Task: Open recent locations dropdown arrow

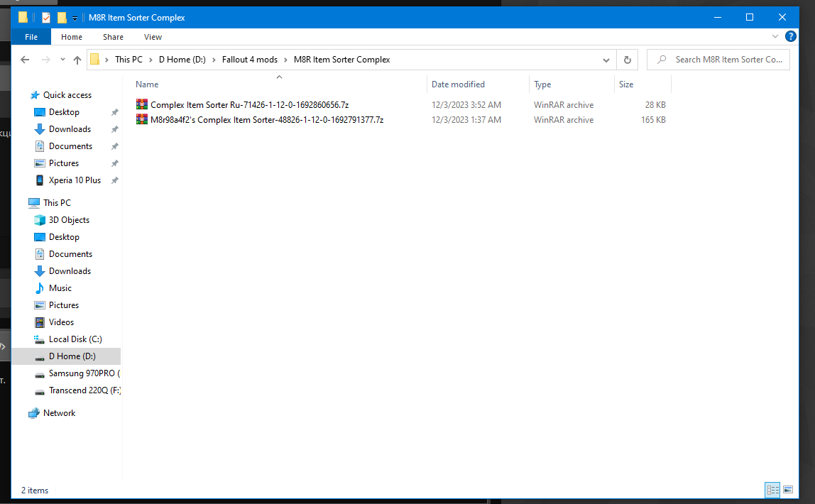Action: point(62,60)
